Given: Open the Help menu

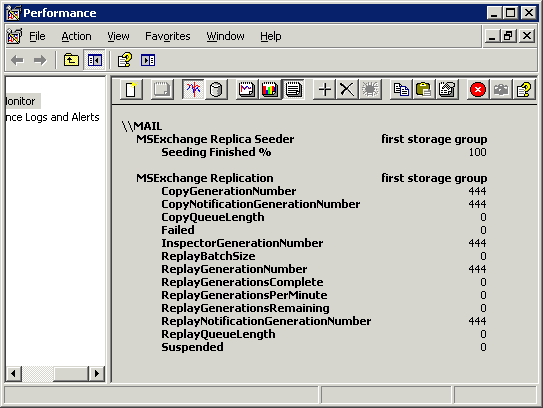Looking at the screenshot, I should coord(271,36).
